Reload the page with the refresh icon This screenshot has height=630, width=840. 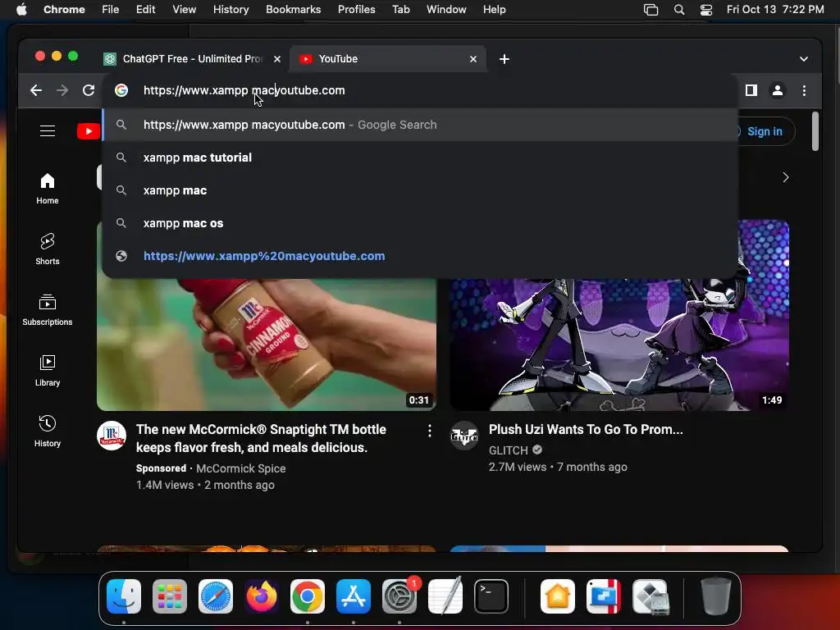click(x=89, y=90)
